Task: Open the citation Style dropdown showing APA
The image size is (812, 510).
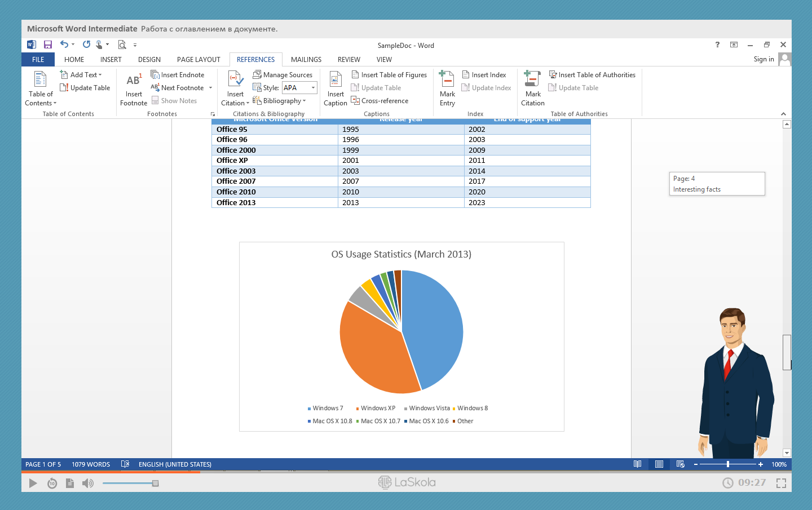Action: click(313, 88)
